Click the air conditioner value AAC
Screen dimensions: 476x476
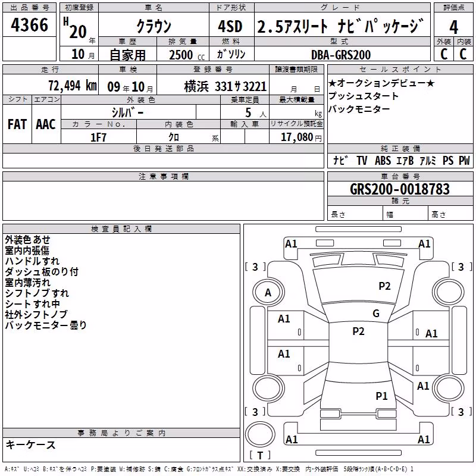coord(46,124)
